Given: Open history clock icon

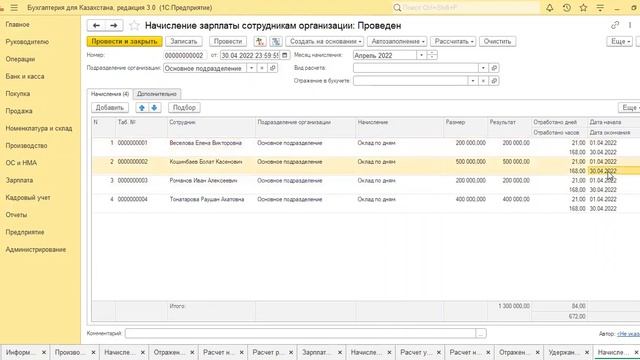Looking at the screenshot, I should [x=567, y=8].
